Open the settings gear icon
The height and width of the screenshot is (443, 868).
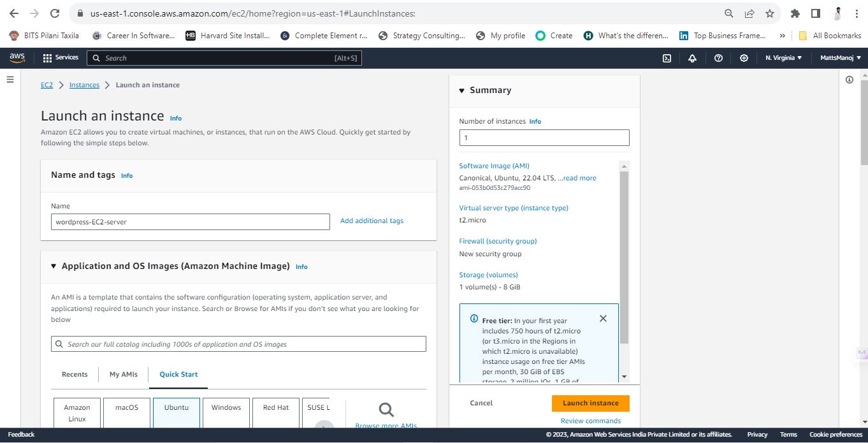[744, 58]
